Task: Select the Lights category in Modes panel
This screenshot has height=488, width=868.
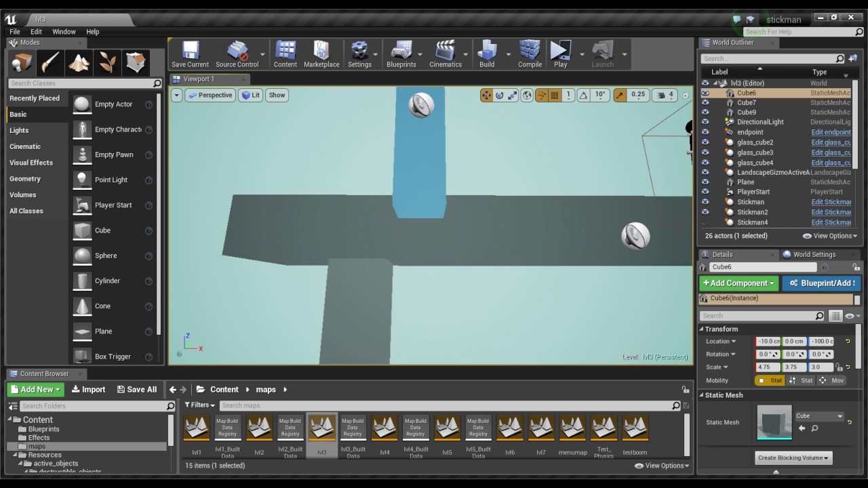Action: pyautogui.click(x=19, y=130)
